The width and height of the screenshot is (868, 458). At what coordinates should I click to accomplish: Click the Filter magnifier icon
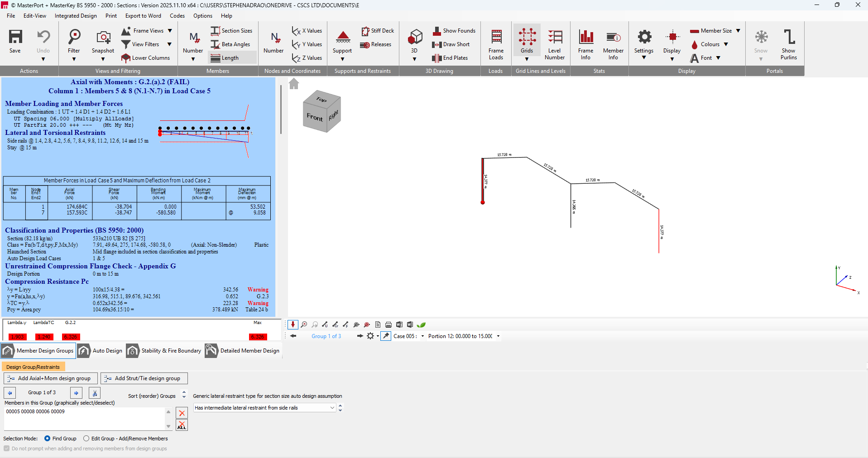coord(74,37)
